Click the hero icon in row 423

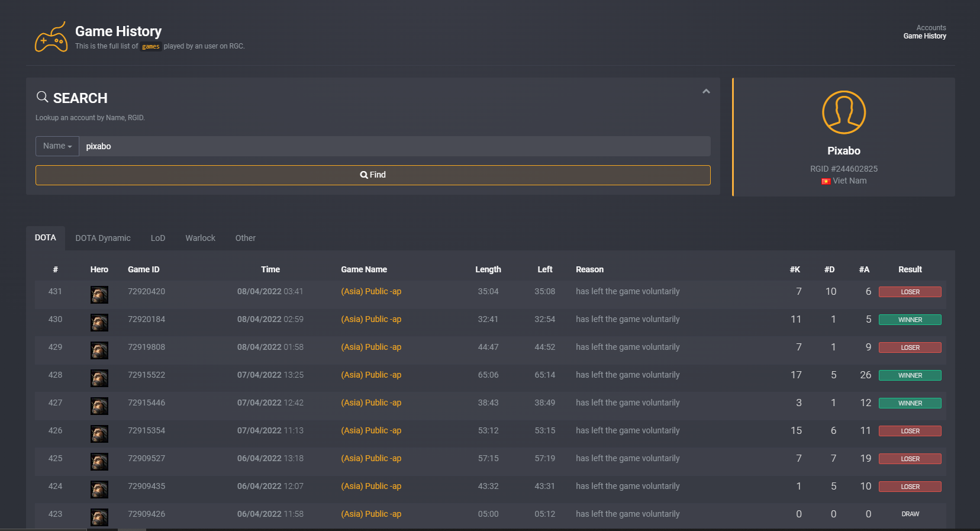pos(99,517)
